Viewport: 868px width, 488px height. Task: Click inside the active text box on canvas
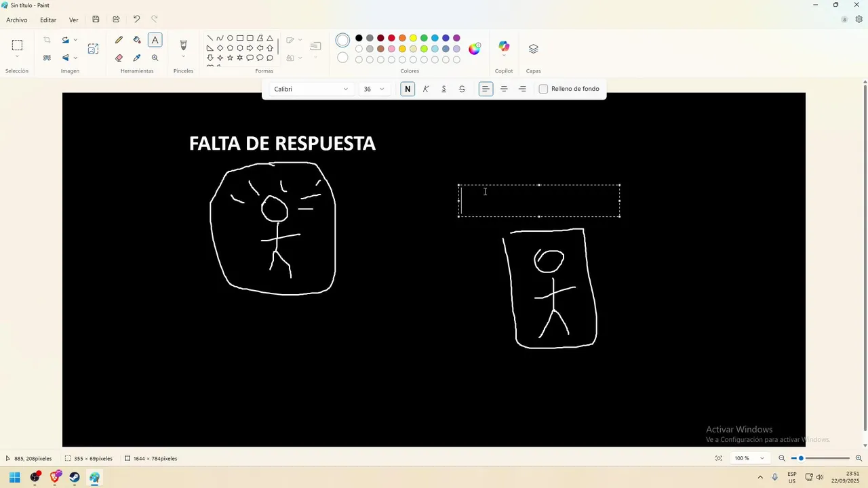tap(539, 201)
